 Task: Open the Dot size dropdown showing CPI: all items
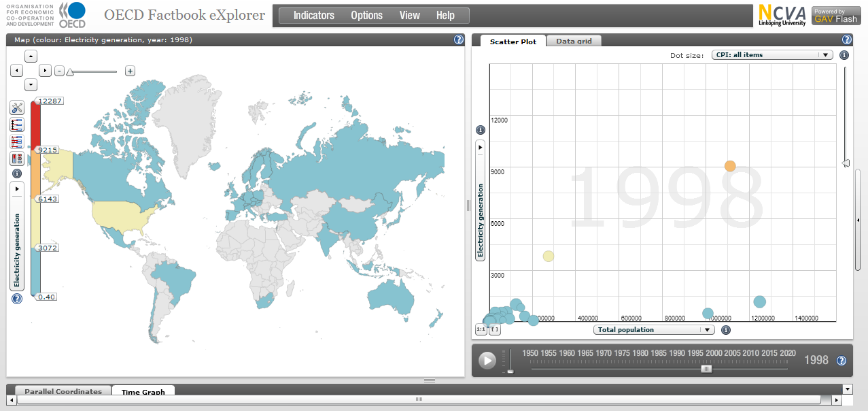(772, 55)
